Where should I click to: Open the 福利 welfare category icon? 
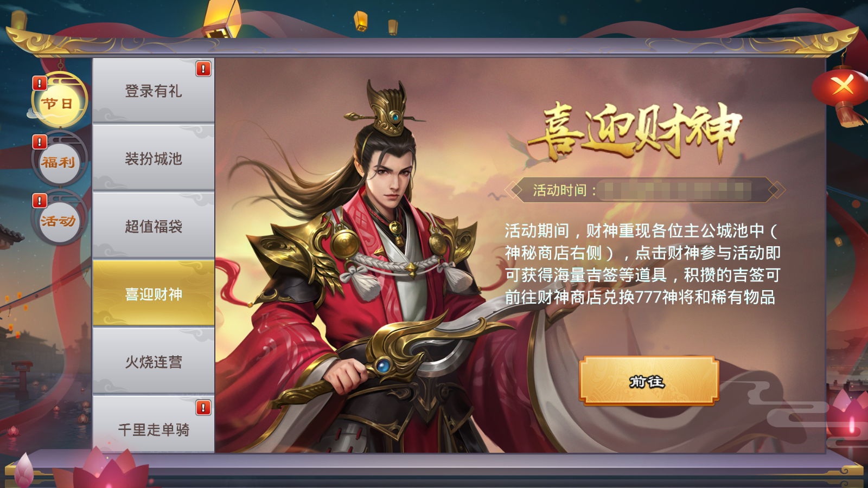click(59, 162)
